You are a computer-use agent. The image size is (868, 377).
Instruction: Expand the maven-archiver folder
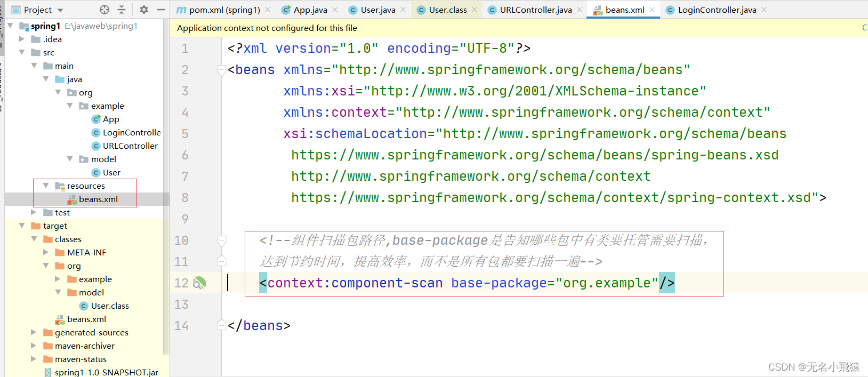(x=34, y=346)
